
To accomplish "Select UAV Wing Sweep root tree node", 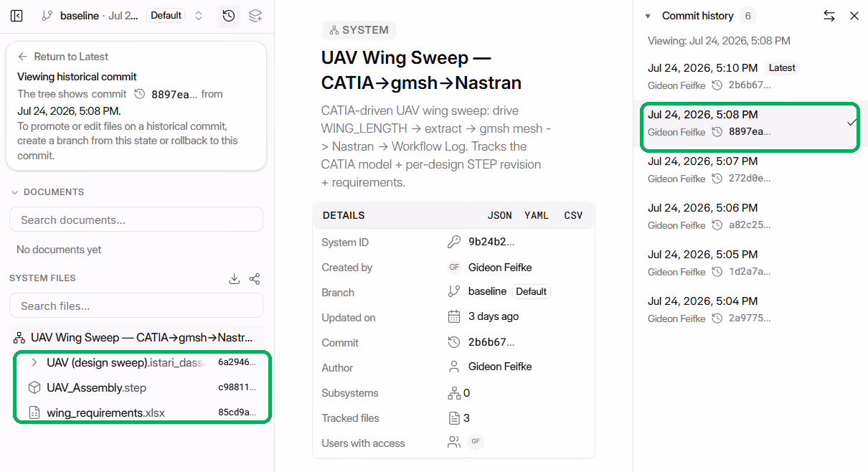I will click(x=136, y=337).
